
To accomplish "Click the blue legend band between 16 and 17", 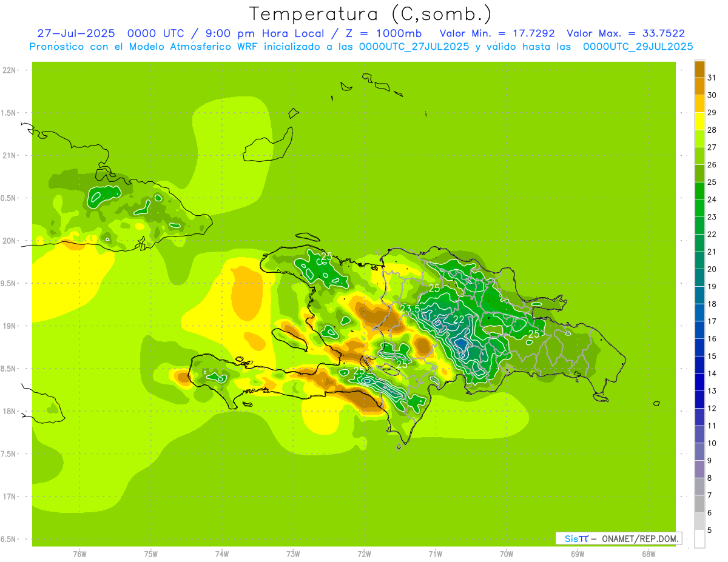I will coord(699,330).
